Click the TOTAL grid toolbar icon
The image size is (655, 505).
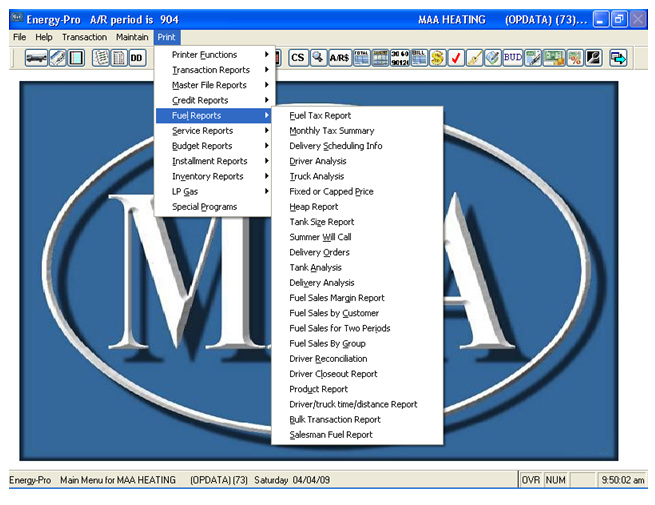(362, 58)
